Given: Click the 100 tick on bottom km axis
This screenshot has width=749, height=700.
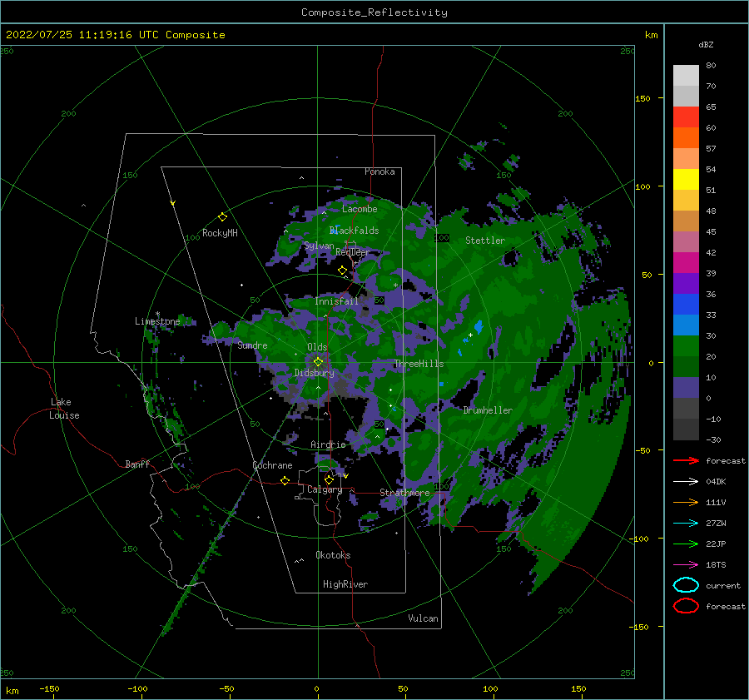Looking at the screenshot, I should pos(490,688).
